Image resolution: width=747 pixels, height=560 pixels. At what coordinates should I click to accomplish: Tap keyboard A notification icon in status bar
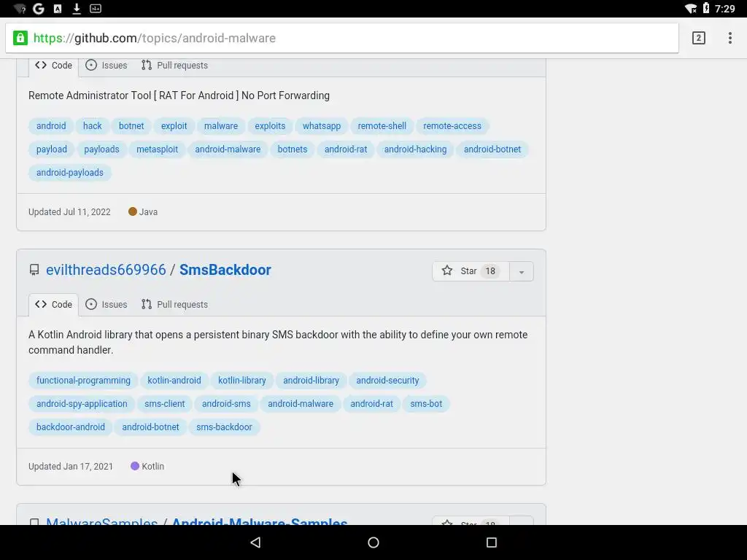coord(58,9)
